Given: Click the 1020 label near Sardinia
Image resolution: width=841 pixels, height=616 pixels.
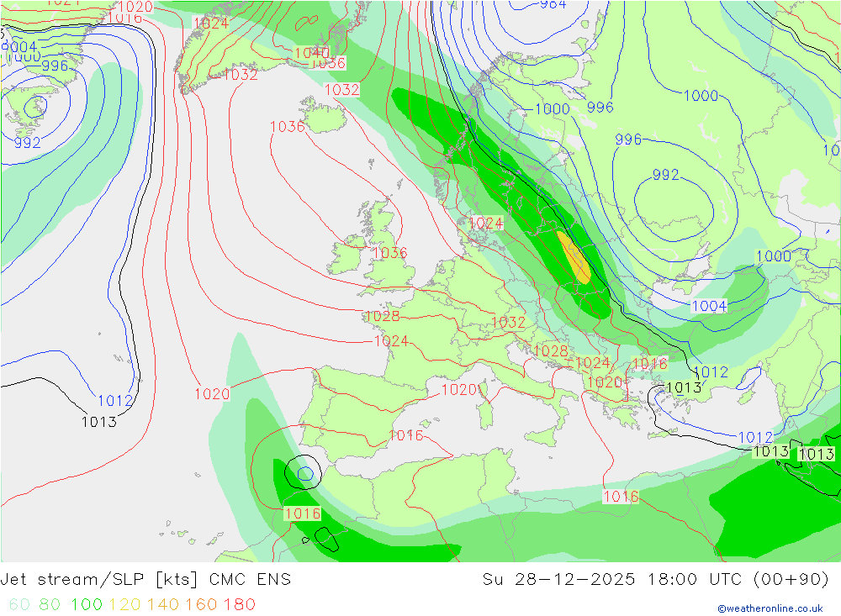Looking at the screenshot, I should 458,390.
